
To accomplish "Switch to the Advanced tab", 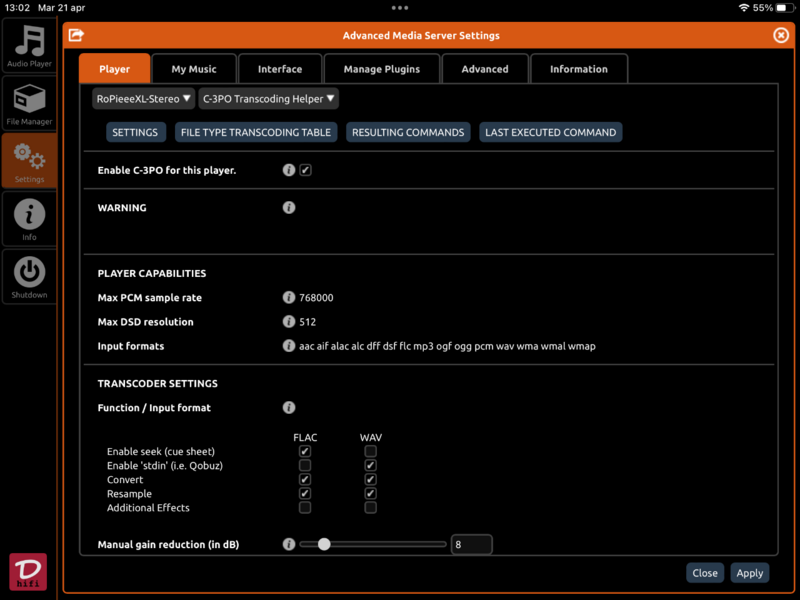I will click(485, 69).
